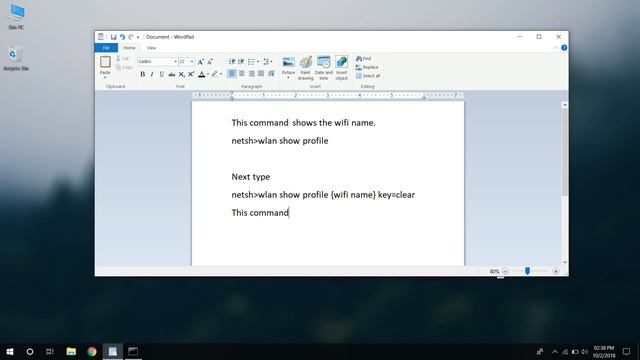640x360 pixels.
Task: Insert a Paint drawing
Action: (x=305, y=68)
